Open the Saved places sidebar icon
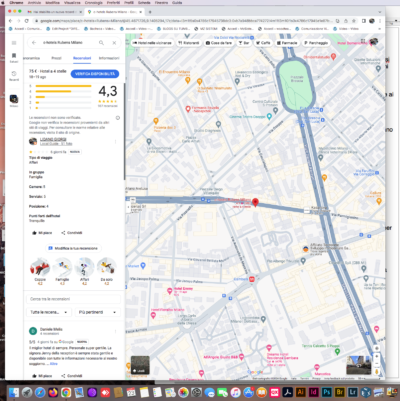The height and width of the screenshot is (401, 400). [x=14, y=57]
